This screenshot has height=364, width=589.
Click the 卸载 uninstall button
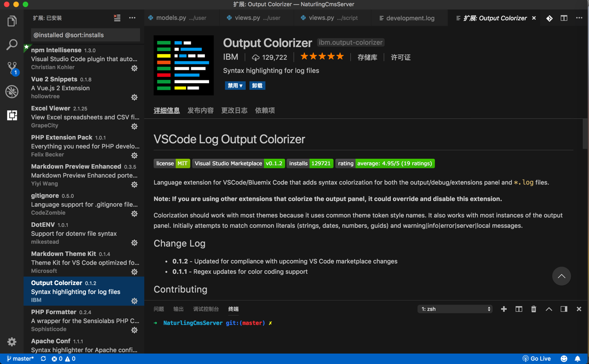(257, 85)
